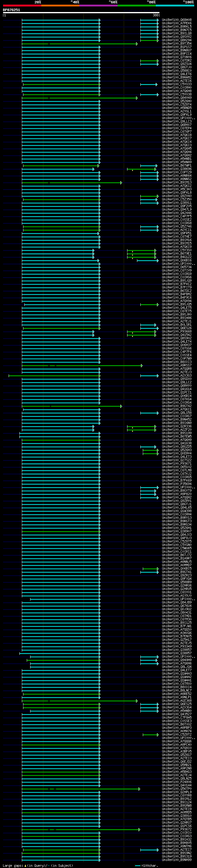The image size is (197, 868).
Task: Open hit UniRef100_B9T354
Action: tap(177, 43)
